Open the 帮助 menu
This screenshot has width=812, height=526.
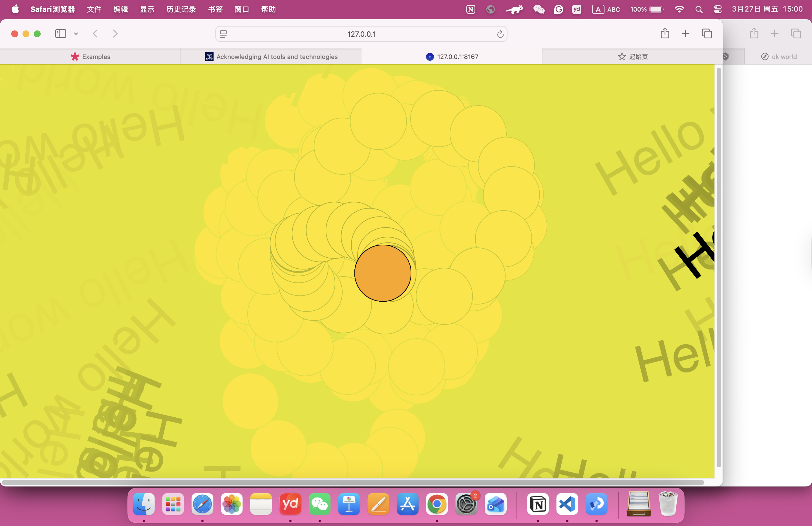(x=268, y=9)
